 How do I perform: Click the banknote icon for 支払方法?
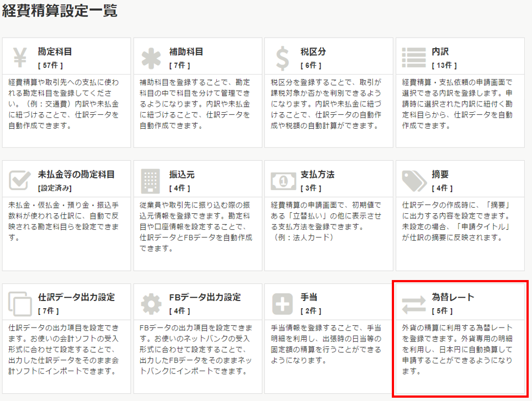[x=282, y=180]
